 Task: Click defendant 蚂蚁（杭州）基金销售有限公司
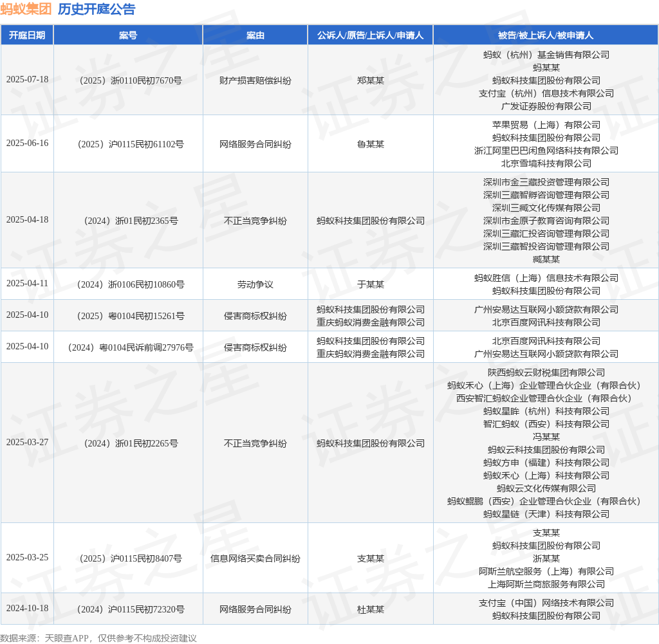tap(546, 55)
